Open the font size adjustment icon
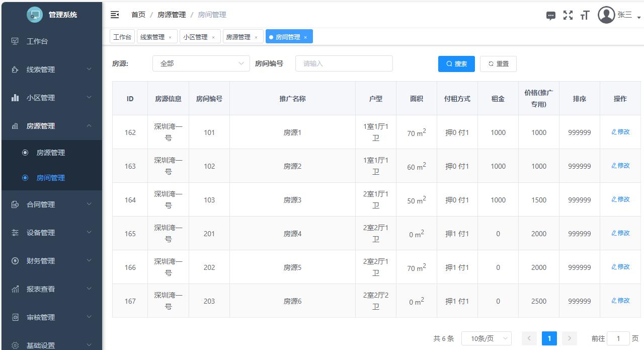Viewport: 644px width, 350px height. tap(584, 15)
